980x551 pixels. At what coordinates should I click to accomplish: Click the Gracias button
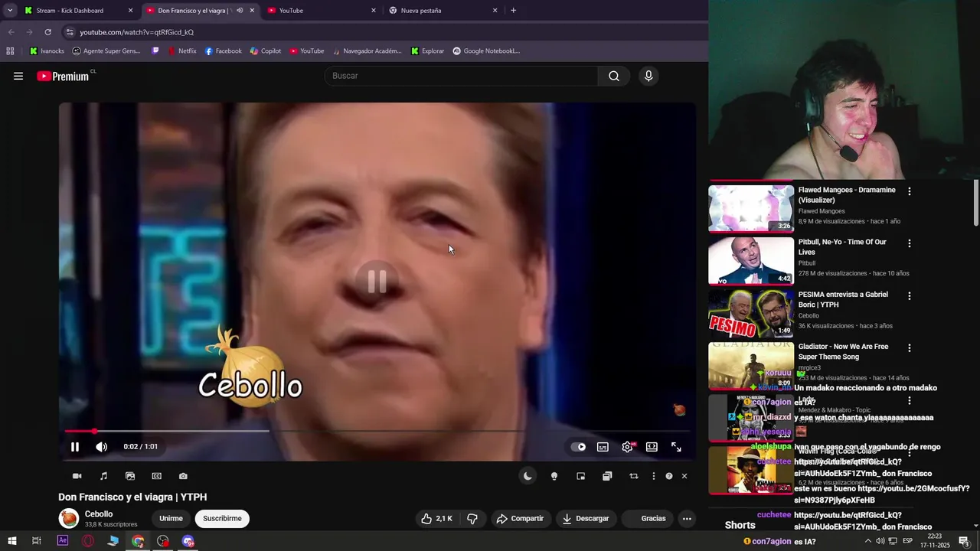click(x=653, y=518)
